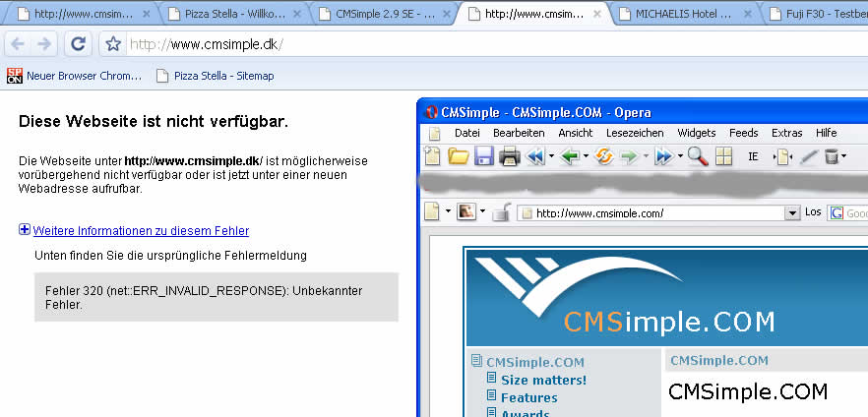Click Opera's wand pencil icon
Image resolution: width=868 pixels, height=417 pixels.
point(809,157)
